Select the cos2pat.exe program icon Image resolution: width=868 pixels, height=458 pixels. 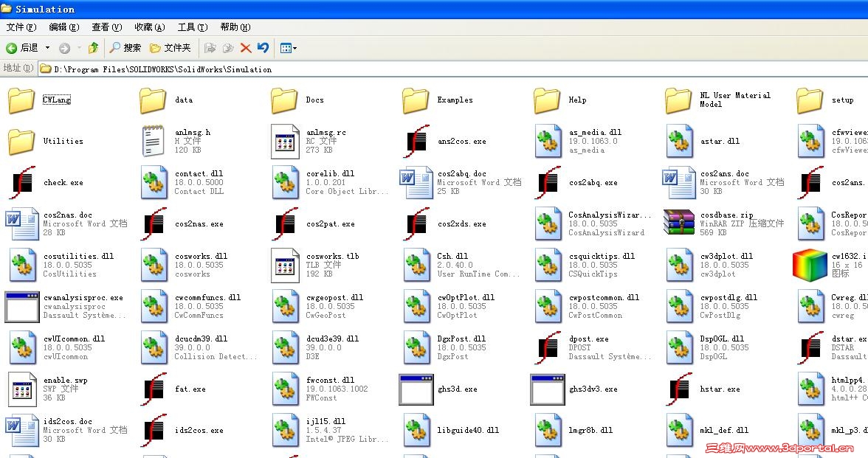pyautogui.click(x=285, y=224)
